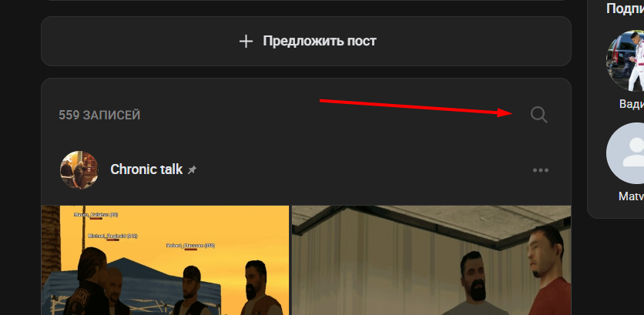
Task: Open Chronic talk round avatar
Action: [79, 169]
